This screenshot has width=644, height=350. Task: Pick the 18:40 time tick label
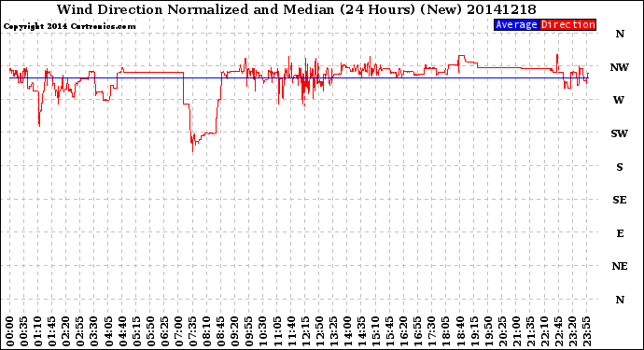[x=460, y=331]
